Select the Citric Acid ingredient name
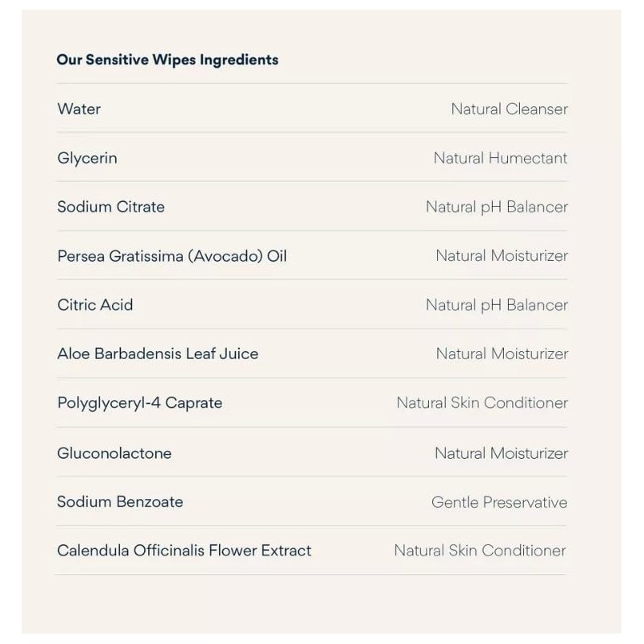644x644 pixels. pyautogui.click(x=95, y=305)
